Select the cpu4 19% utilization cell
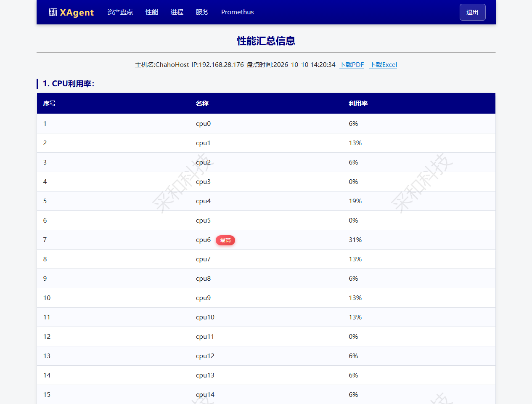The width and height of the screenshot is (532, 404). [355, 201]
